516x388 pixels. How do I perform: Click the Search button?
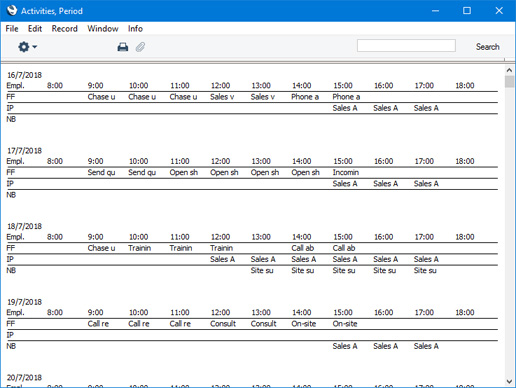tap(488, 47)
